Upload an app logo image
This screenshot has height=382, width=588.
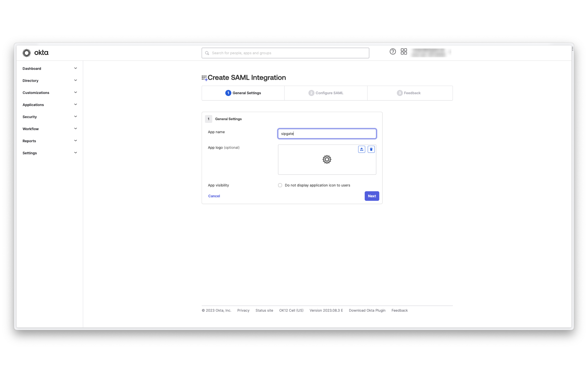pos(361,149)
